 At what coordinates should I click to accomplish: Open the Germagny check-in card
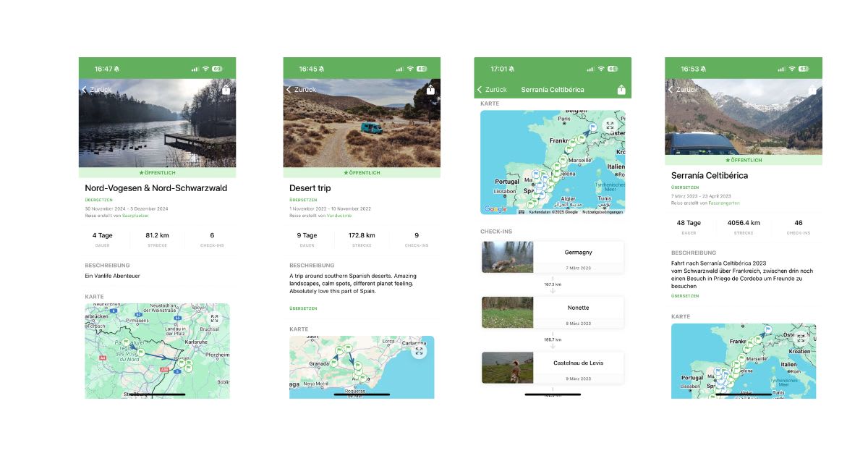553,257
